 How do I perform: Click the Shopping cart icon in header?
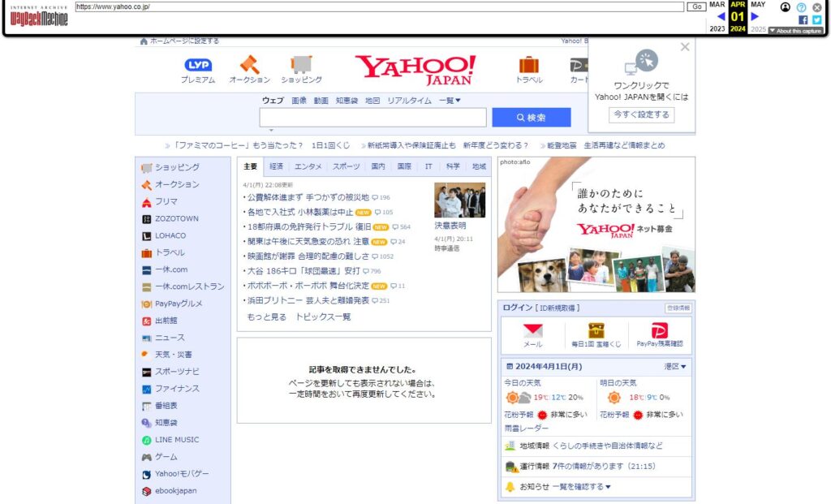[x=301, y=65]
